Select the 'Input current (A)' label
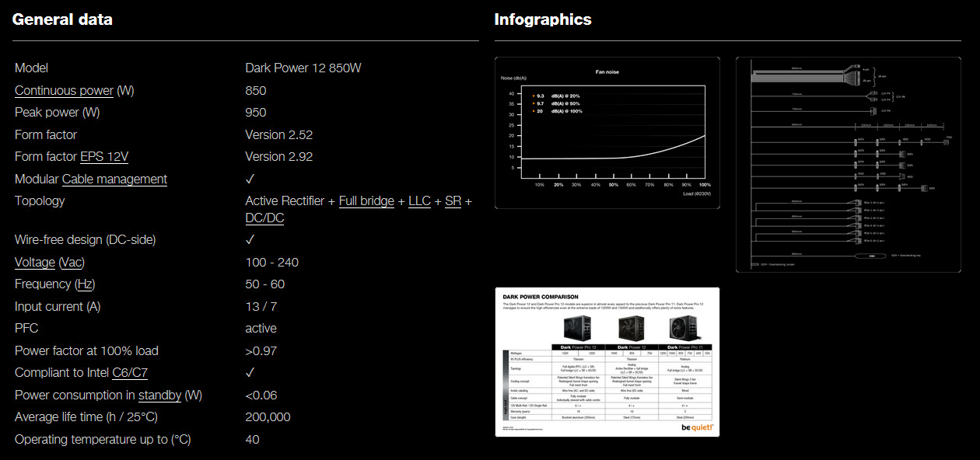The image size is (980, 460). click(58, 306)
